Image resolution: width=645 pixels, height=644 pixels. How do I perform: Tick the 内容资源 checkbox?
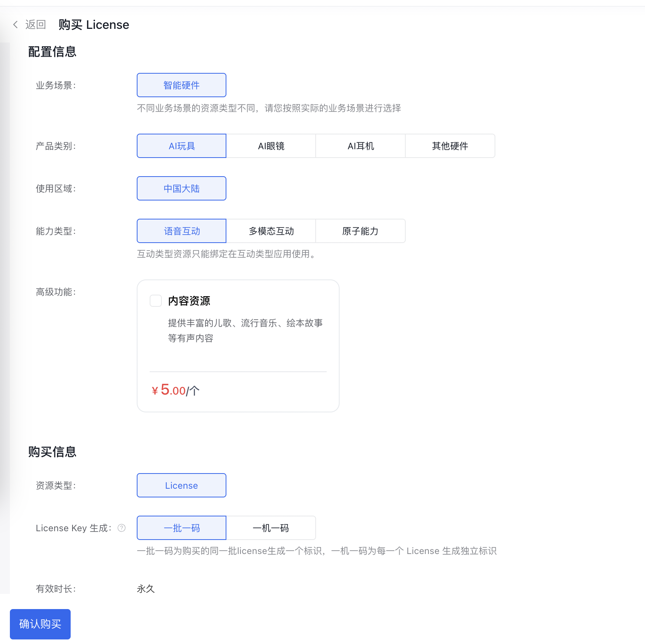tap(156, 301)
